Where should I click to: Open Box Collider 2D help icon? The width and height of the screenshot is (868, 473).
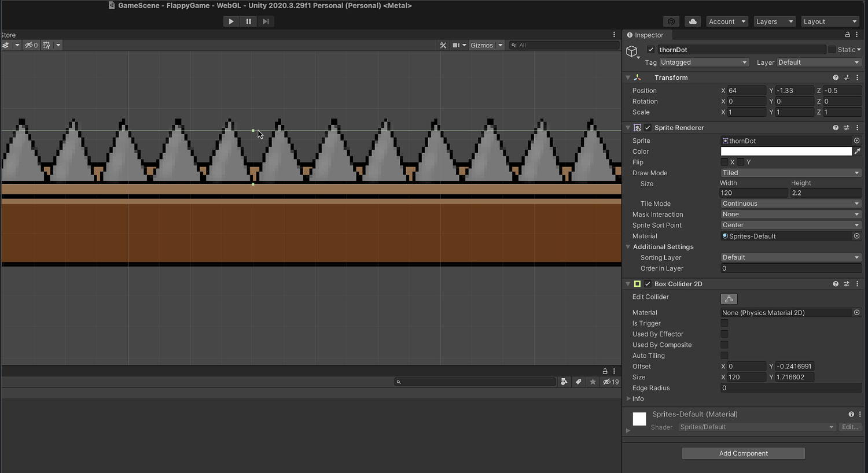point(836,284)
